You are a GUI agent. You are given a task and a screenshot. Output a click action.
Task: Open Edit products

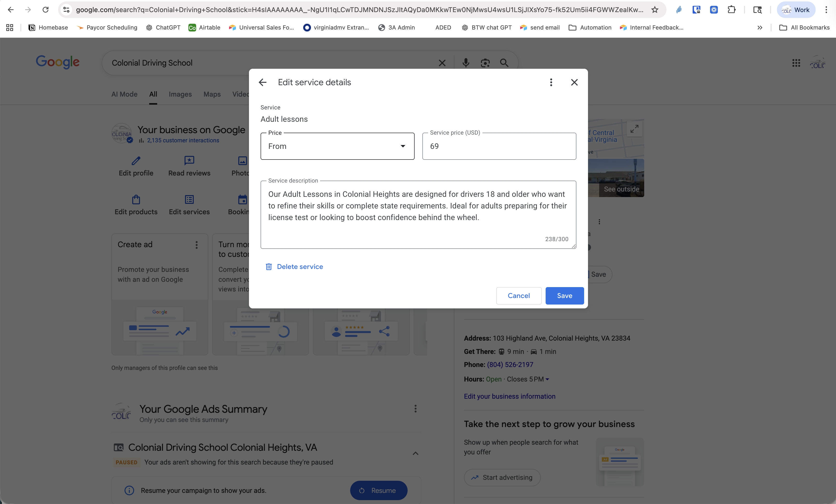136,205
